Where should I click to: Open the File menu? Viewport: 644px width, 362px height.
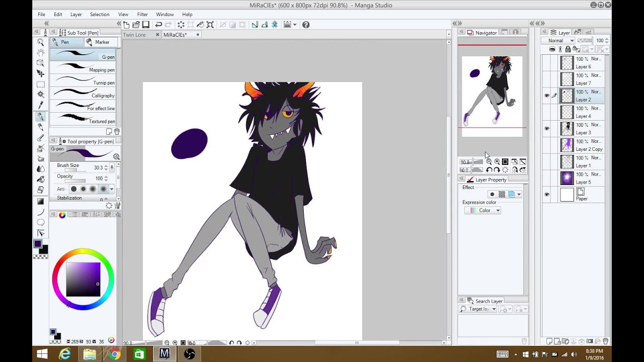click(41, 15)
